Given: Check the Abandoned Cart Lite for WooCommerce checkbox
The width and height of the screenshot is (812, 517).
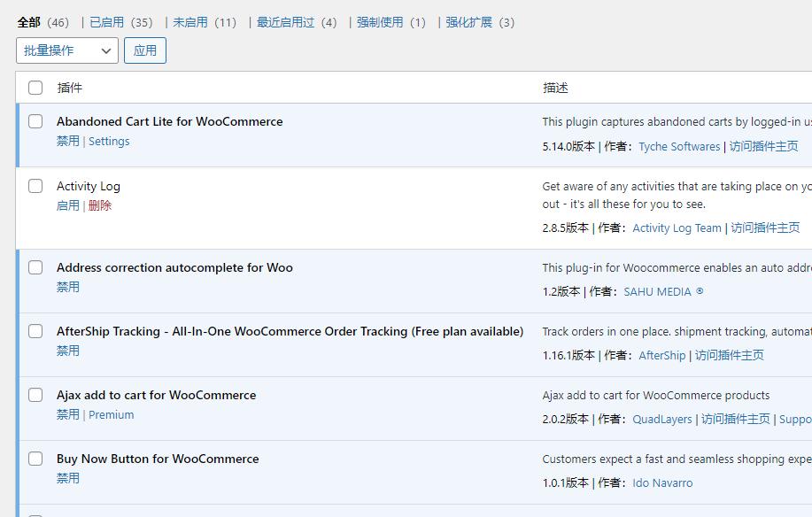Looking at the screenshot, I should point(35,121).
